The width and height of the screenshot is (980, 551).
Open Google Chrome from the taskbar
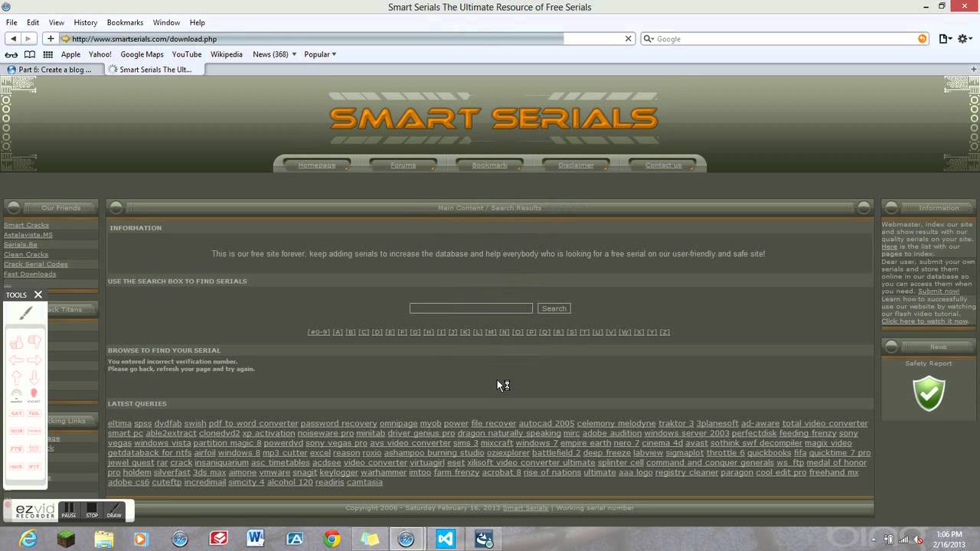pos(332,539)
